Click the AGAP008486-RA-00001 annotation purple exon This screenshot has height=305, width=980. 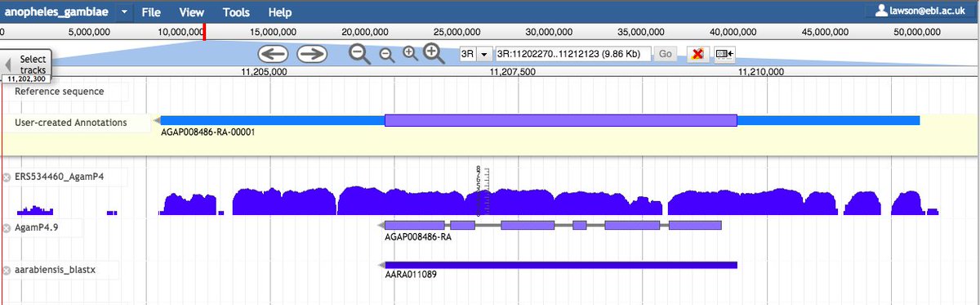(x=560, y=120)
